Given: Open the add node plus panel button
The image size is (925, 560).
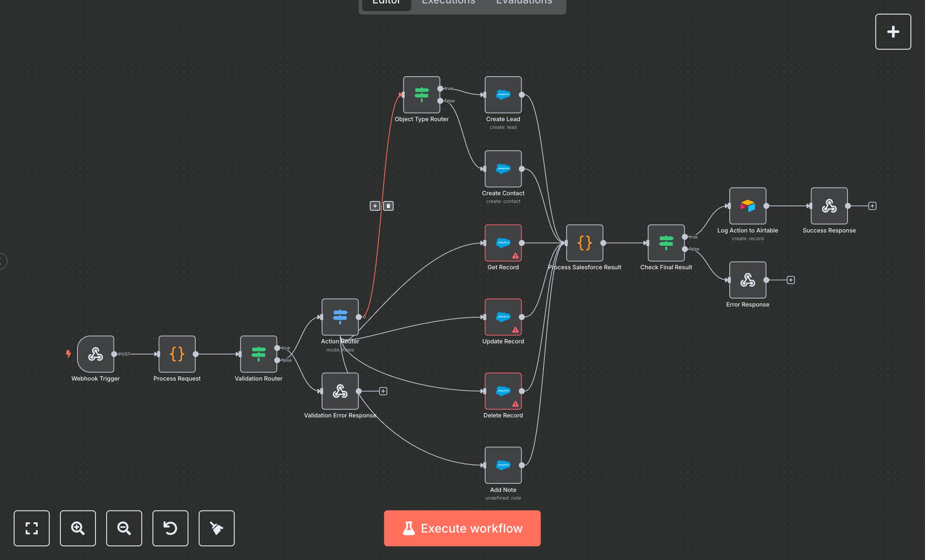Looking at the screenshot, I should click(893, 32).
